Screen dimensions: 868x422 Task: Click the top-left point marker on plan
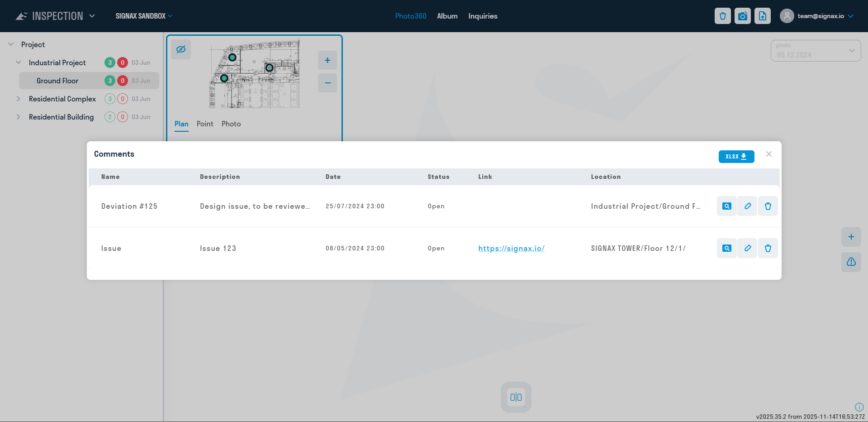[x=232, y=58]
